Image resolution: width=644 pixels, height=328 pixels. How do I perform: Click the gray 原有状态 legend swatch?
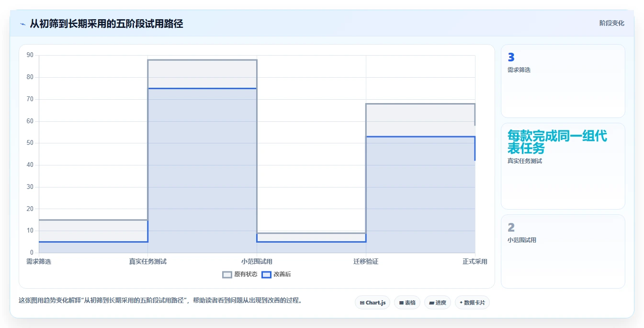pyautogui.click(x=227, y=274)
